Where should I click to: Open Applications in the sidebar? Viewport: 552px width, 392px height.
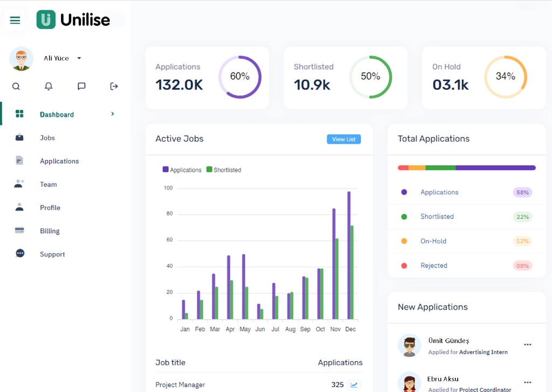pos(59,161)
